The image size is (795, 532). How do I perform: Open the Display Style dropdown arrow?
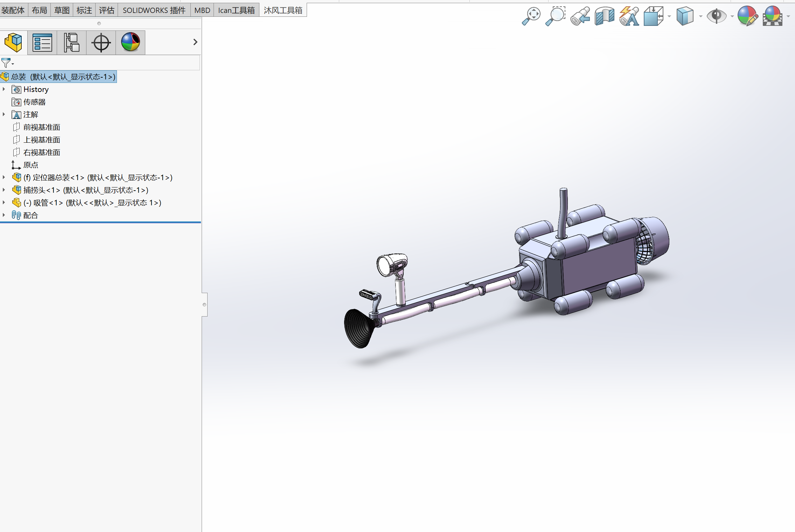tap(700, 16)
